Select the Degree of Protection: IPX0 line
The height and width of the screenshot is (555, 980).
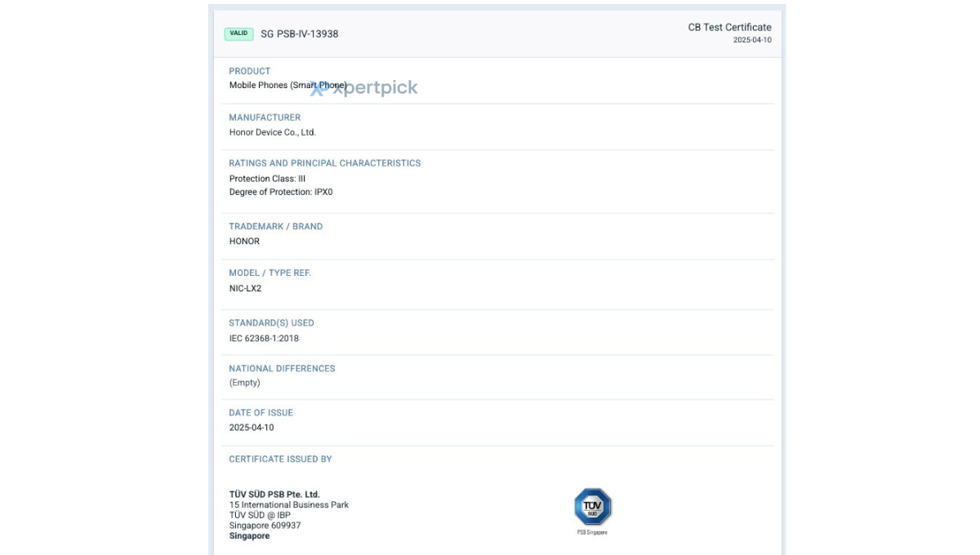(281, 193)
